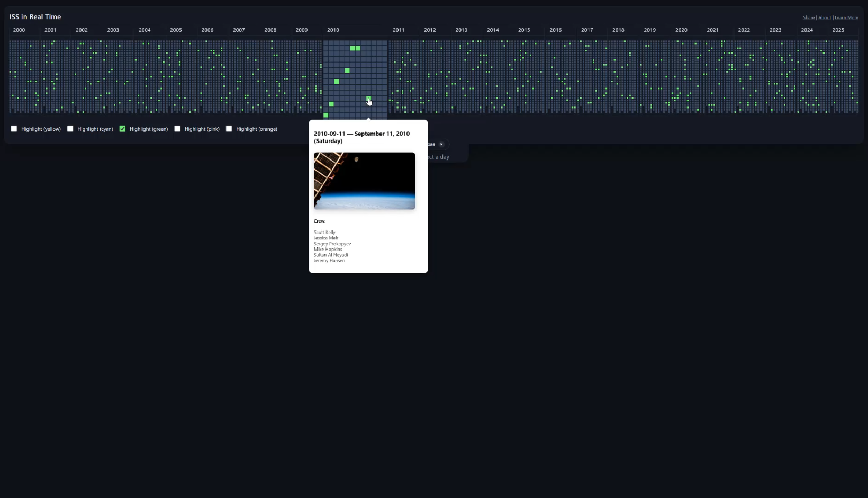
Task: Jump to the year 2025 label
Action: coord(838,30)
